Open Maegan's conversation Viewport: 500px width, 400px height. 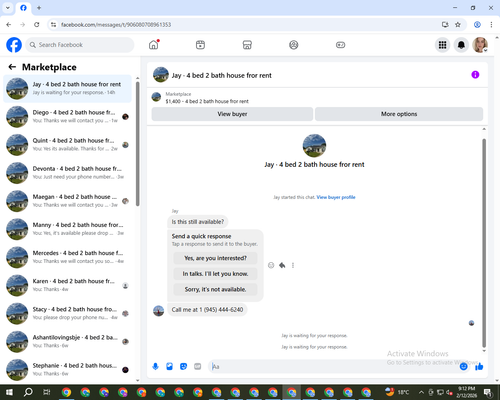pos(67,201)
